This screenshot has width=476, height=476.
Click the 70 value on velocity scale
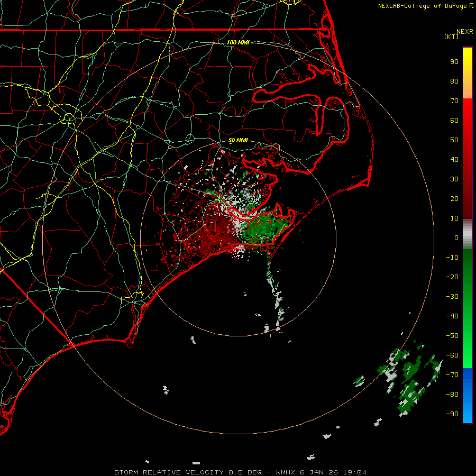click(x=454, y=101)
